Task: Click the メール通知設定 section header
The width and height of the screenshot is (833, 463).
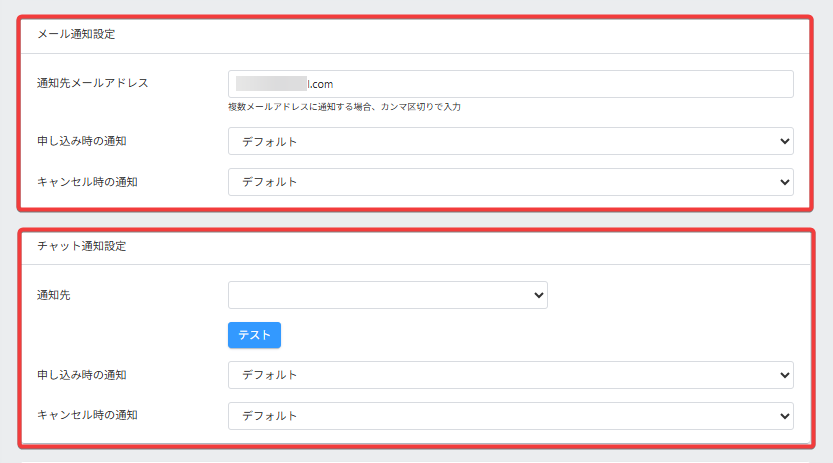Action: tap(76, 34)
